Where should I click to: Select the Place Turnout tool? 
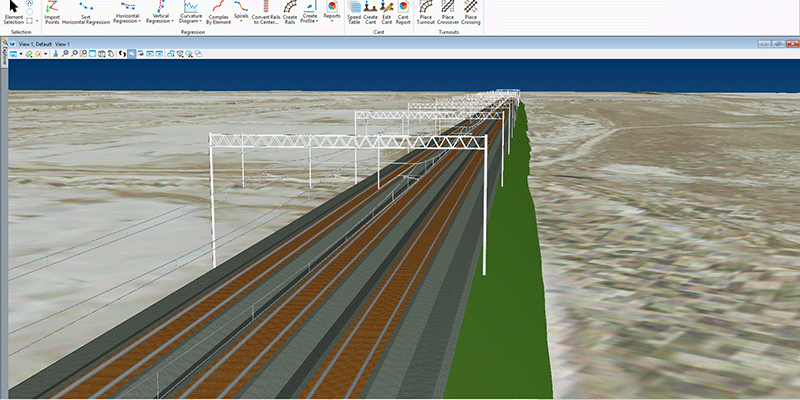pyautogui.click(x=426, y=12)
